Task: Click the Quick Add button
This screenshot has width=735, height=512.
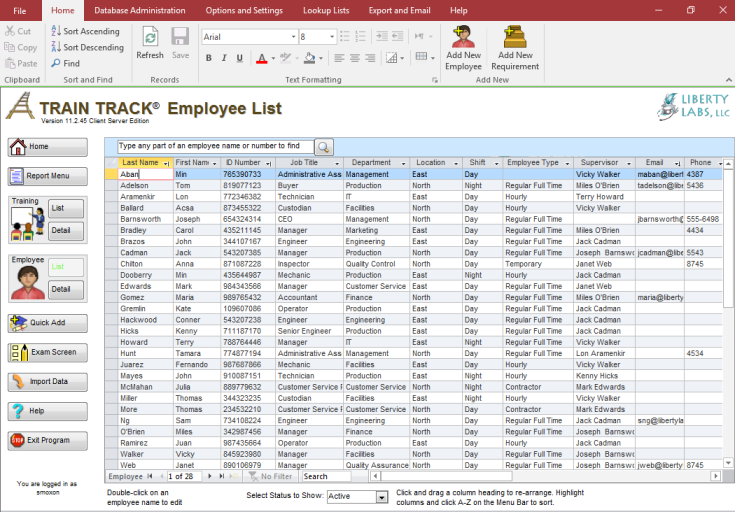Action: [48, 323]
